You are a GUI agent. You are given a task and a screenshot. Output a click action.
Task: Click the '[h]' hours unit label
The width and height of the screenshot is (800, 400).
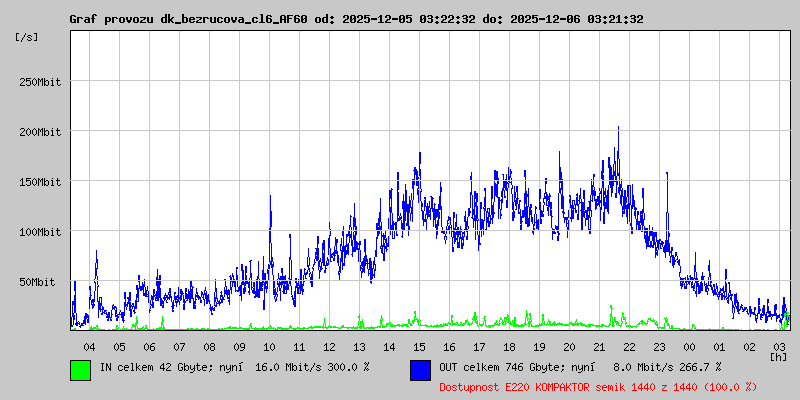point(778,357)
